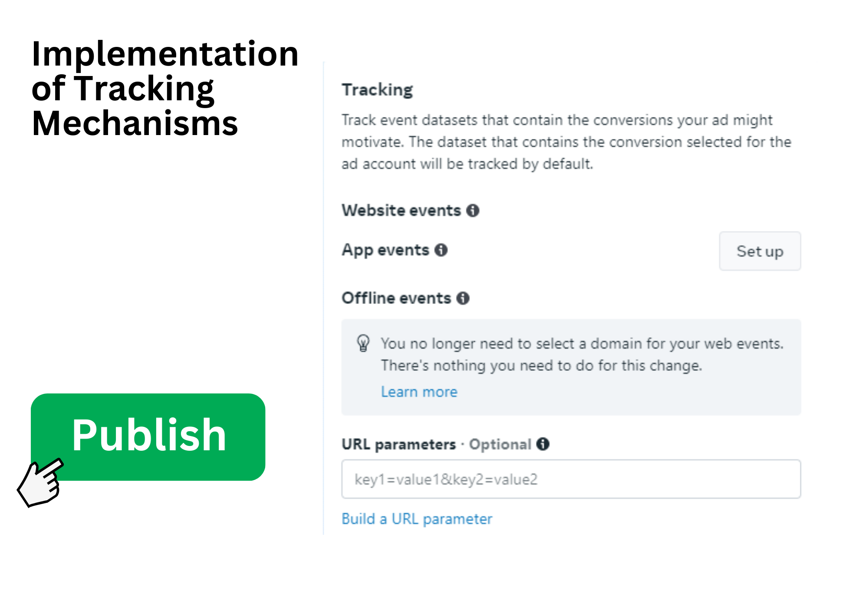Click the App events info icon
This screenshot has width=868, height=614.
click(x=441, y=250)
